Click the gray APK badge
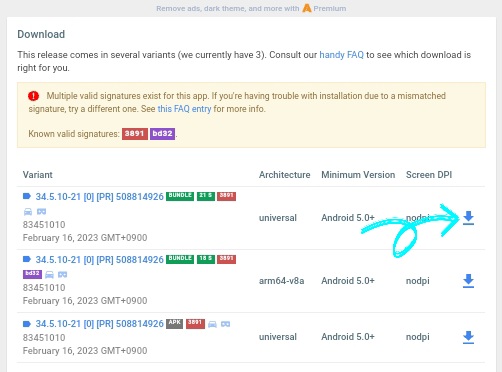Screen dimensions: 502x372 pos(175,323)
